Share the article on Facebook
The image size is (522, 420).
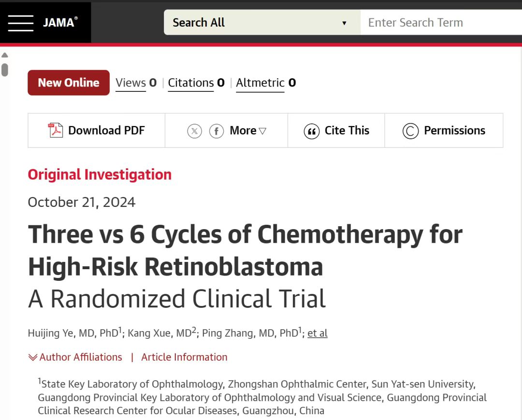[x=217, y=131]
